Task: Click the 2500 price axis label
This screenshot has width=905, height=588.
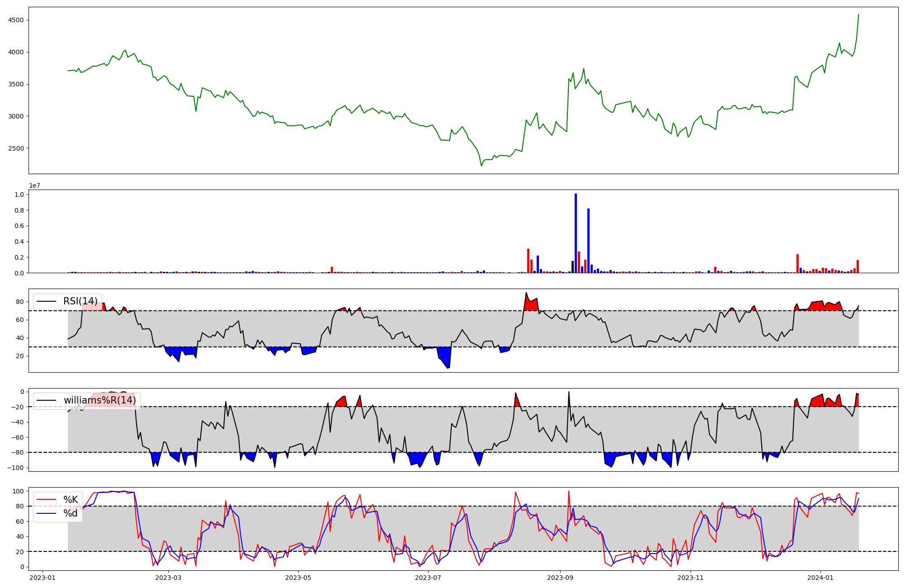Action: tap(16, 148)
